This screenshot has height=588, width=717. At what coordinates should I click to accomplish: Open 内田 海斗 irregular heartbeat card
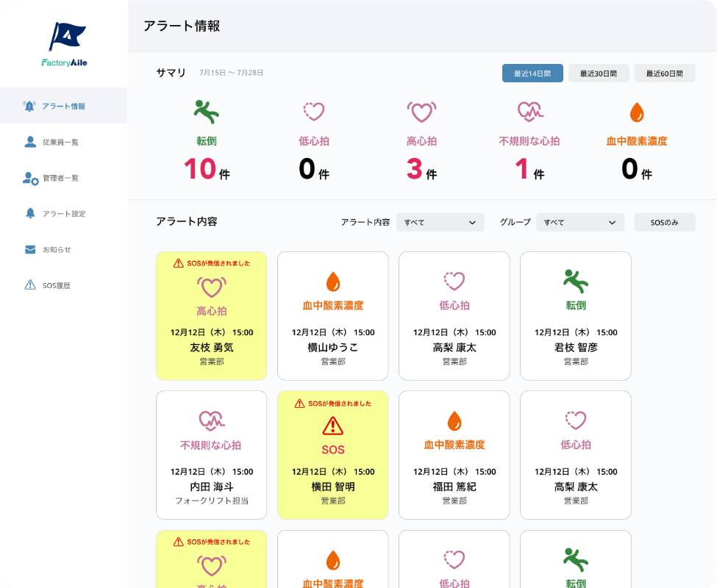(211, 455)
